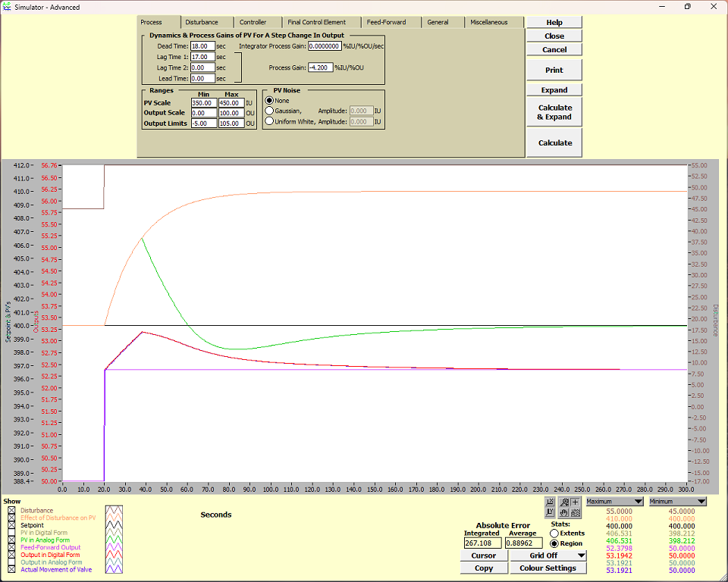Switch Stats to Extents
728x582 pixels.
coord(554,533)
